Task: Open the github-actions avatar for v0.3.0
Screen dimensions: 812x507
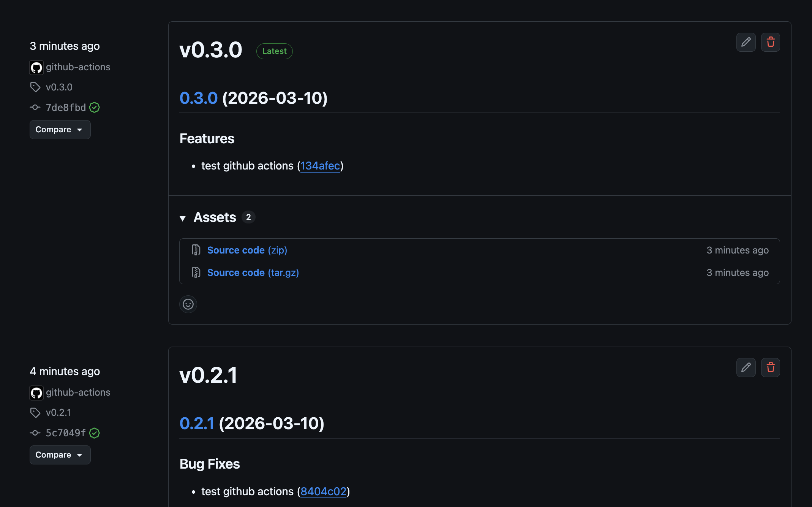Action: [x=36, y=67]
